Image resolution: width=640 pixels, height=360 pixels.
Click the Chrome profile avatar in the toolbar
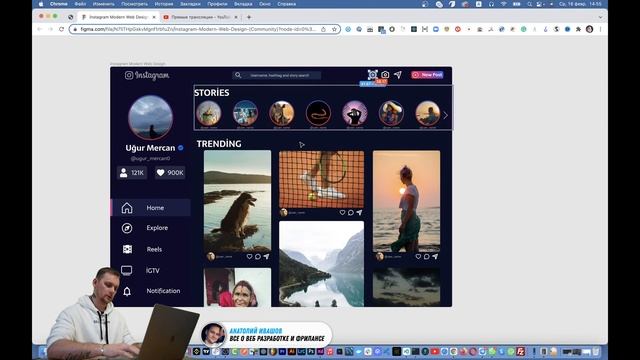click(x=589, y=29)
